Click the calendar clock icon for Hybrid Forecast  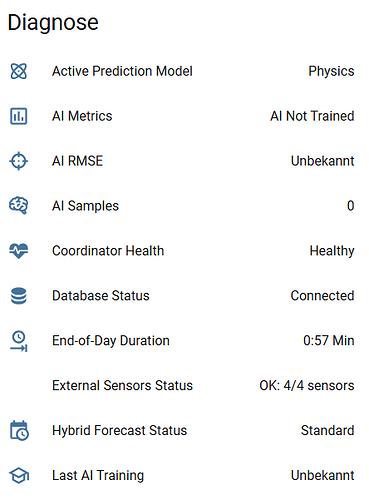pyautogui.click(x=19, y=431)
